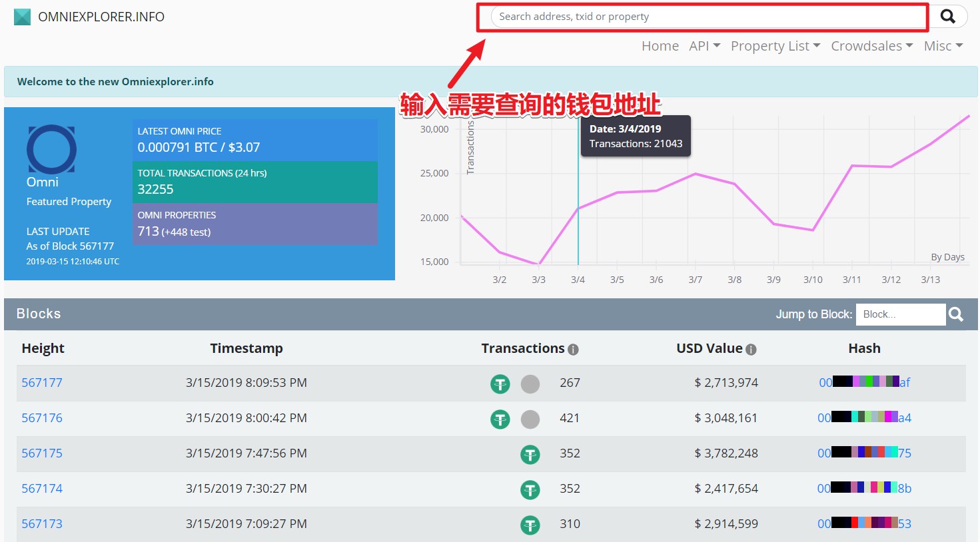The image size is (980, 542).
Task: Focus the Jump to Block input field
Action: (901, 314)
